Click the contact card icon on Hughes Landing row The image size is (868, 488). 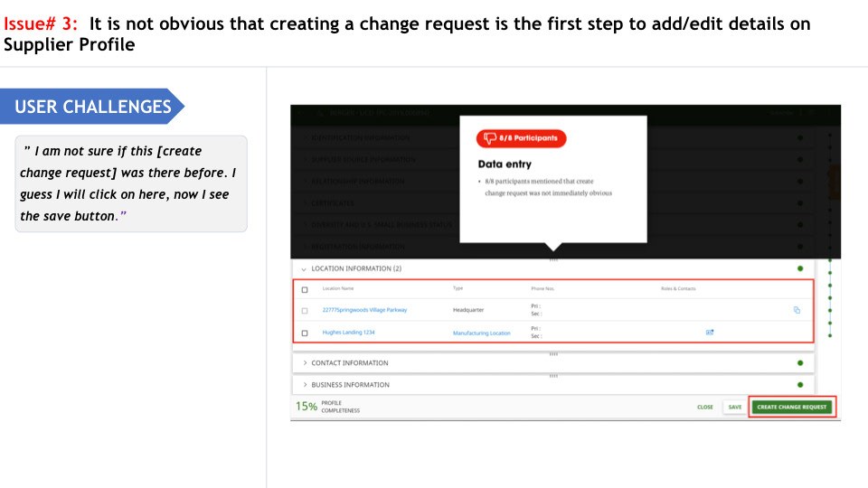pyautogui.click(x=710, y=332)
